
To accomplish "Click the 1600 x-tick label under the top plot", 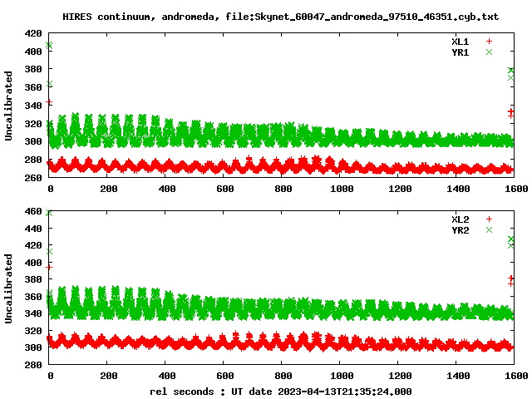I will pyautogui.click(x=516, y=189).
